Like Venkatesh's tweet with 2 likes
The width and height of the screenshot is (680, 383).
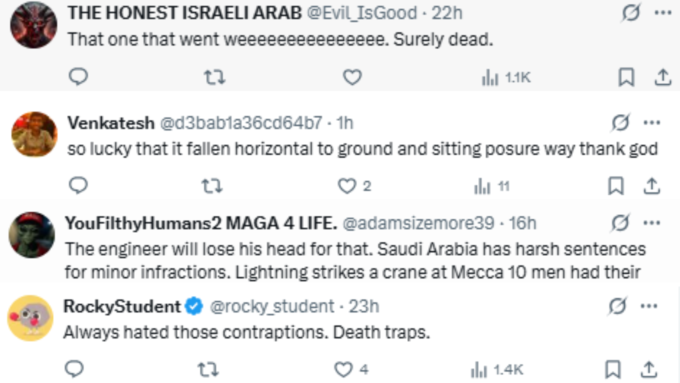coord(354,187)
